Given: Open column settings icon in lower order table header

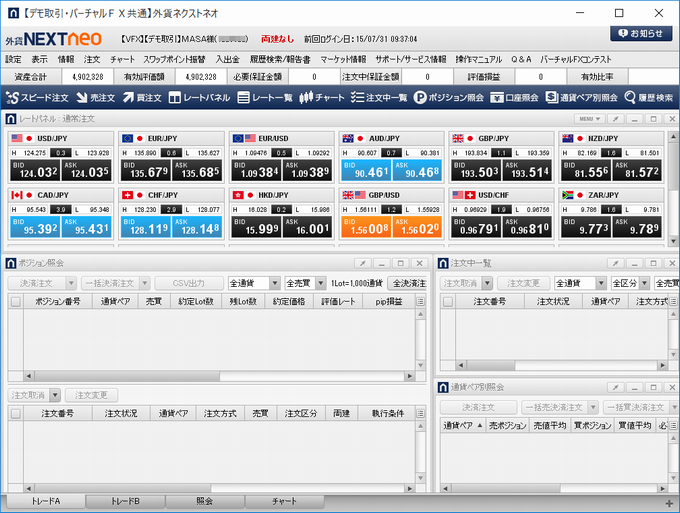Looking at the screenshot, I should (x=420, y=413).
